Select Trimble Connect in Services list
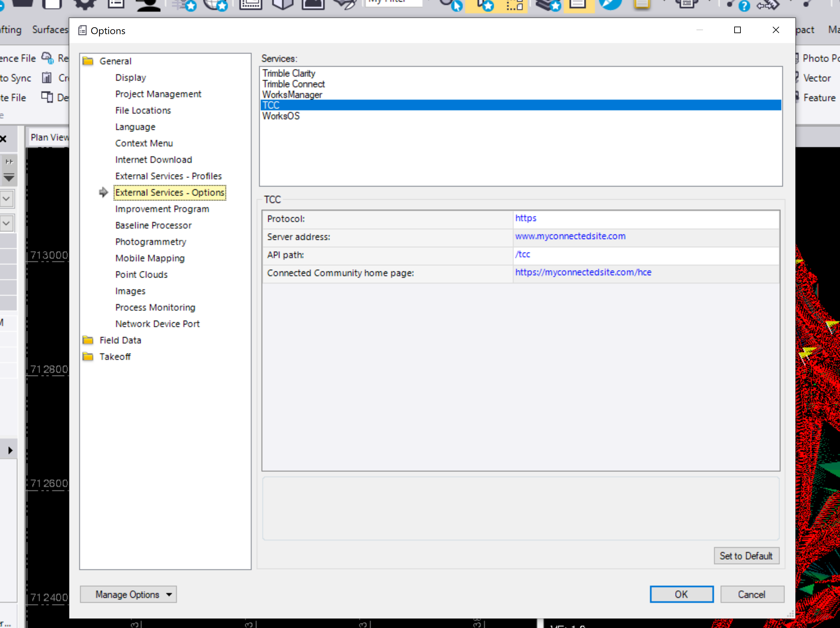840x628 pixels. [294, 84]
